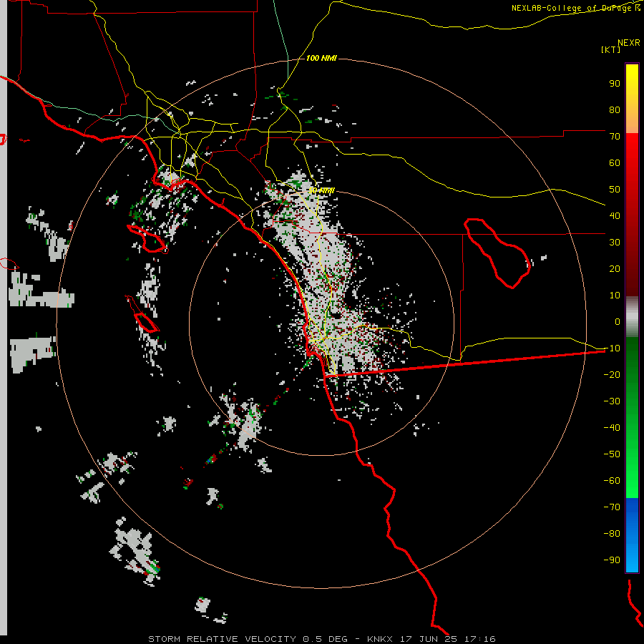Click the positive 50 scale value
Screen dimensions: 644x644
(x=615, y=190)
